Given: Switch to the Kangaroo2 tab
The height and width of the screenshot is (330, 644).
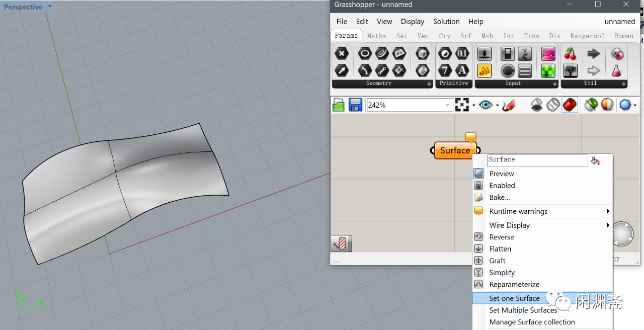Looking at the screenshot, I should pyautogui.click(x=587, y=36).
